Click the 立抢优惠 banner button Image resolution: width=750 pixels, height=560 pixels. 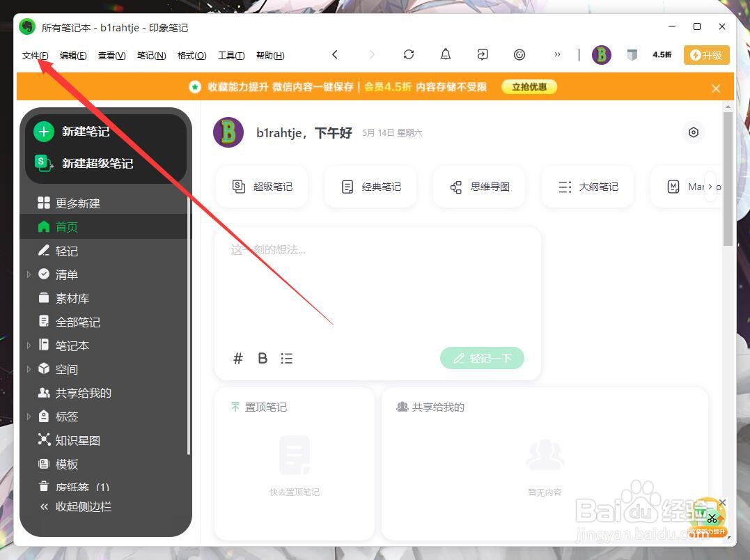point(529,87)
